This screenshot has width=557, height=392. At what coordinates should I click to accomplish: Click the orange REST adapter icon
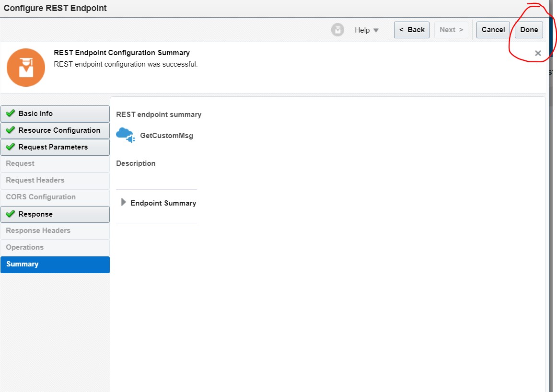pos(25,67)
